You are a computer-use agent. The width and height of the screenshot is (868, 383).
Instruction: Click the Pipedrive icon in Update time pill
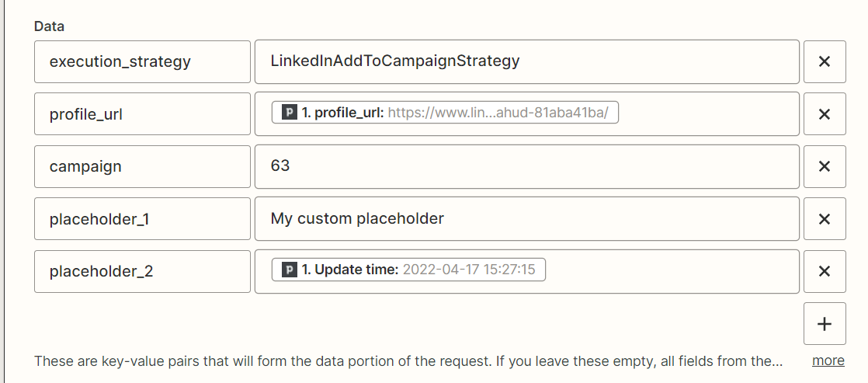290,270
